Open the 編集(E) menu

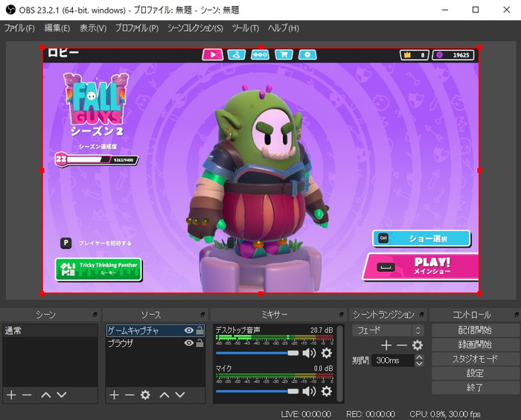[x=57, y=28]
